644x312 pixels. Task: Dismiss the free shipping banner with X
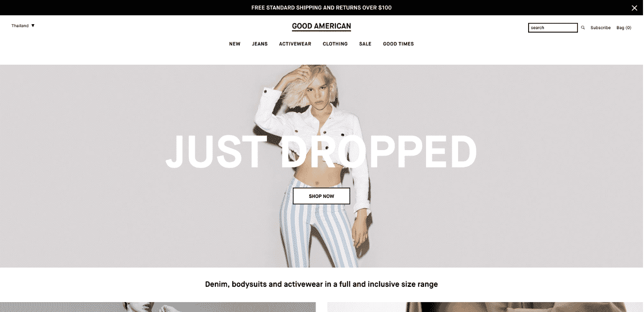(x=634, y=8)
